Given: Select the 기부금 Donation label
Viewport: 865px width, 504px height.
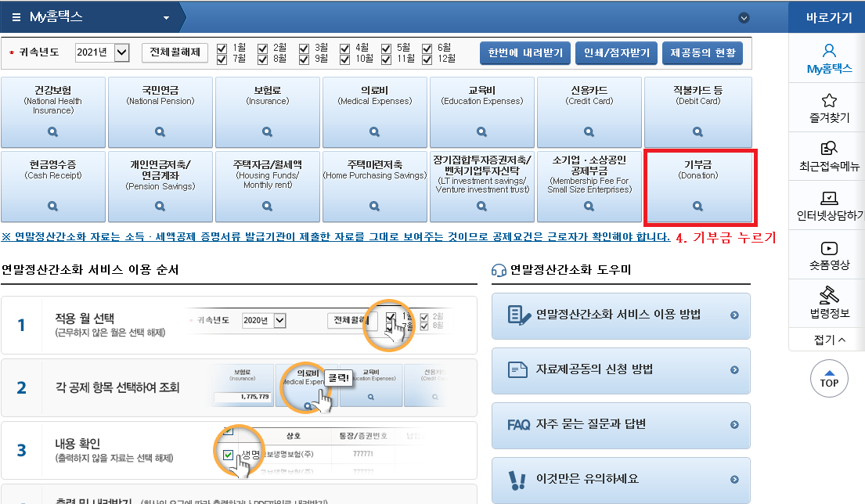Looking at the screenshot, I should coord(697,169).
